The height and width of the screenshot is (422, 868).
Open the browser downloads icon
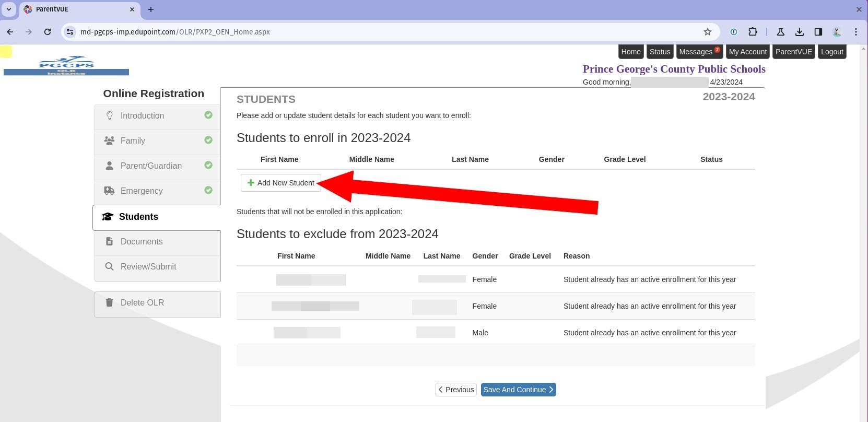click(x=799, y=32)
